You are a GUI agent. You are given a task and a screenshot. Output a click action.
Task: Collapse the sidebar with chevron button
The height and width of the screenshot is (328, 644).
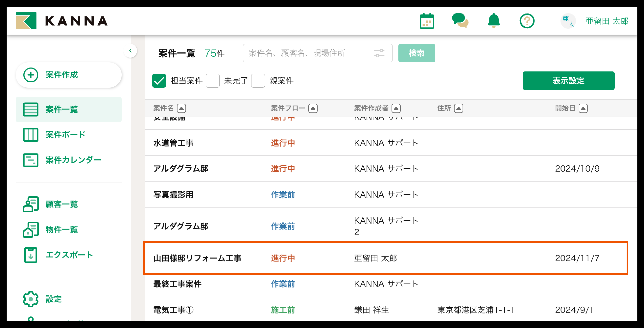[130, 51]
